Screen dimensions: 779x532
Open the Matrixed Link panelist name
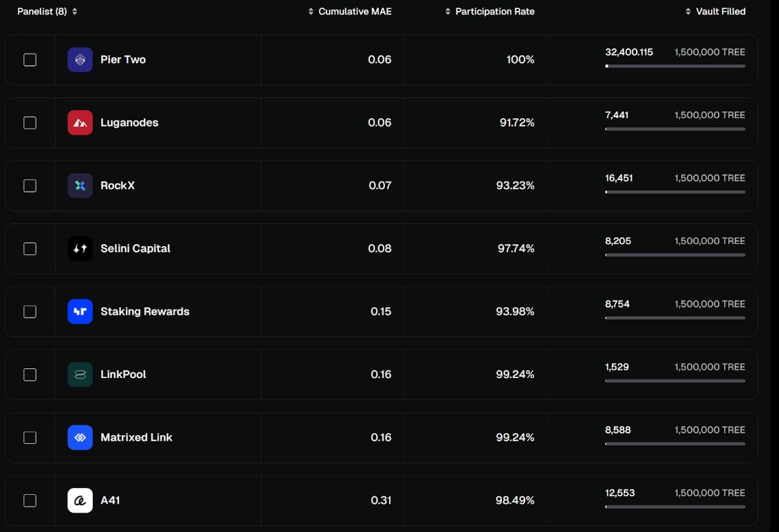136,438
